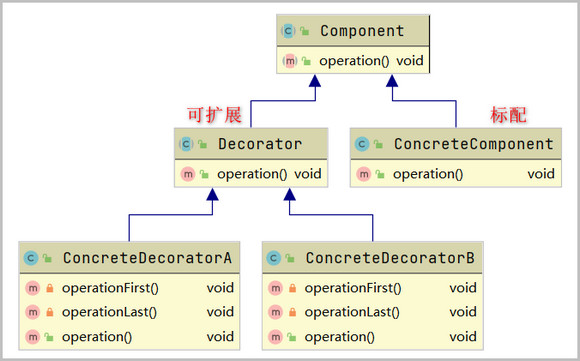Click the red 可扩展 annotation label

(x=214, y=115)
